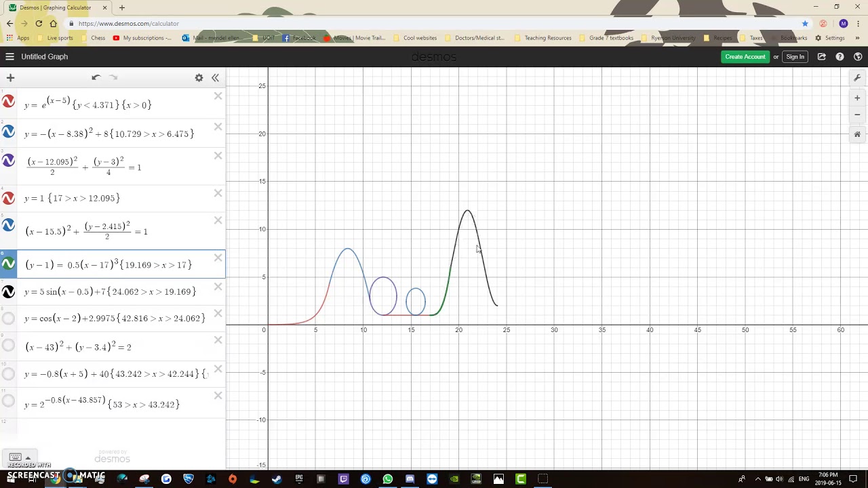Select the Desmos Graphing Calculator tab
Screen dimensions: 868x488
pyautogui.click(x=56, y=7)
